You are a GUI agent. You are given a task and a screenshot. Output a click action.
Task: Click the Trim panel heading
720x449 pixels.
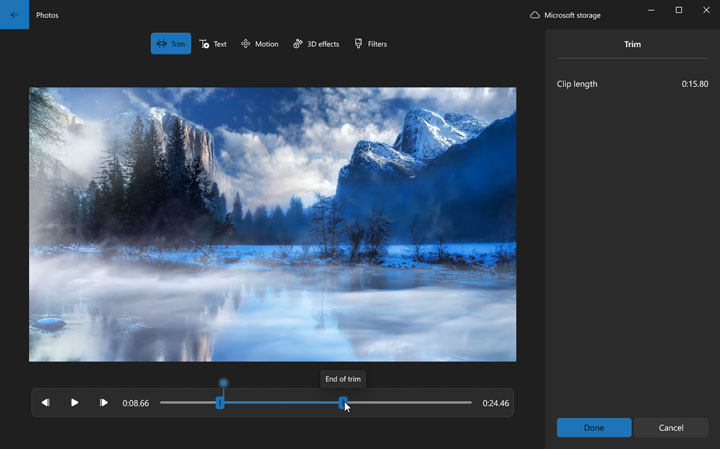pos(632,44)
